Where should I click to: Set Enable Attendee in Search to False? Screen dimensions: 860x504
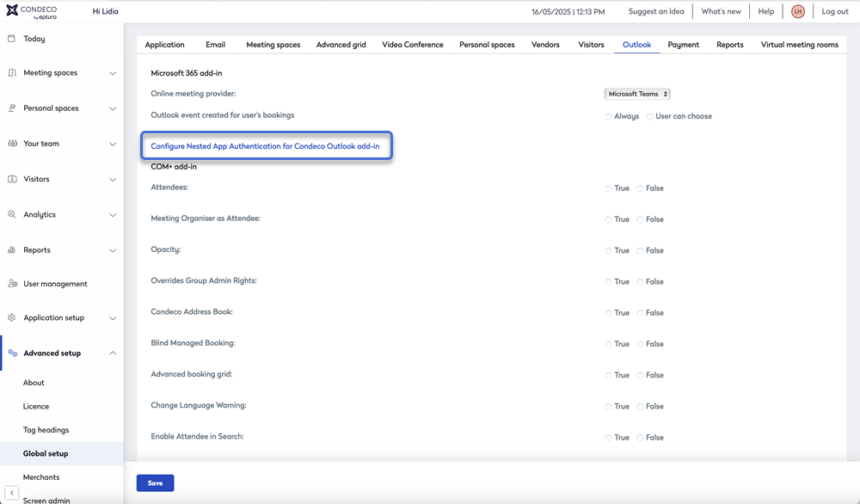[x=640, y=438]
